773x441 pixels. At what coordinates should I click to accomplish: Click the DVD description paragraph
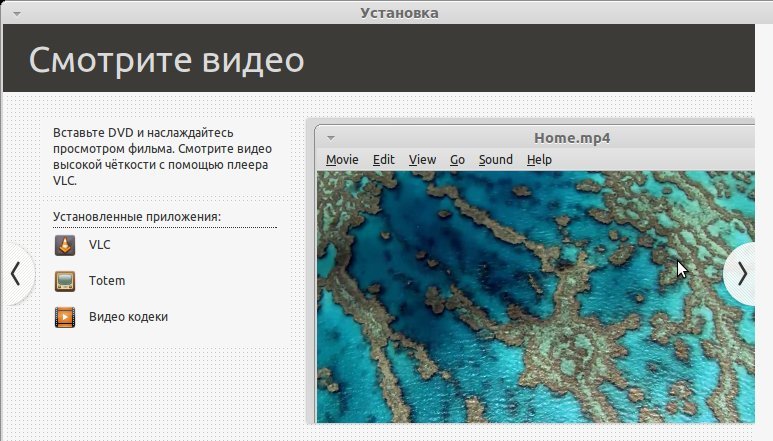[x=162, y=157]
